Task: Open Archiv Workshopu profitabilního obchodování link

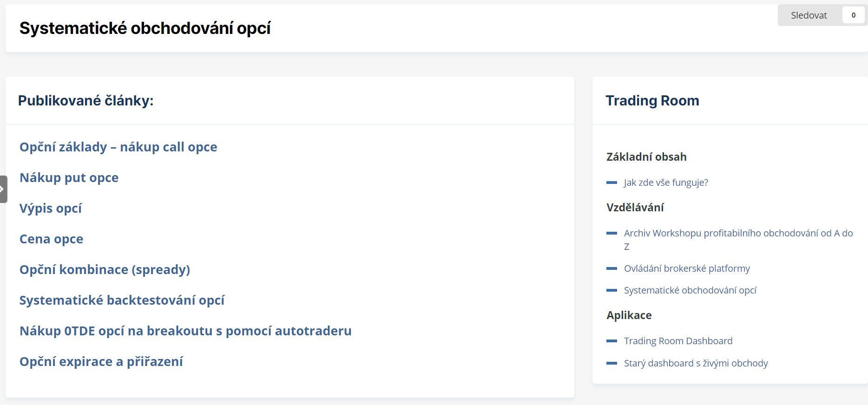Action: pyautogui.click(x=738, y=233)
